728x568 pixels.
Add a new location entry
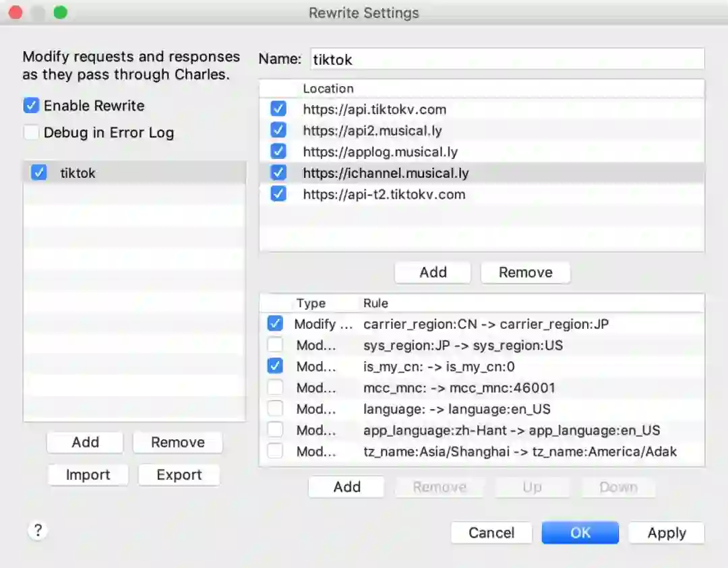pyautogui.click(x=433, y=272)
